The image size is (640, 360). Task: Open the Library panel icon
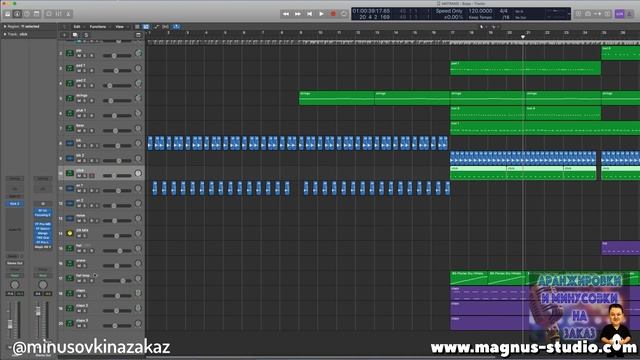pos(7,14)
